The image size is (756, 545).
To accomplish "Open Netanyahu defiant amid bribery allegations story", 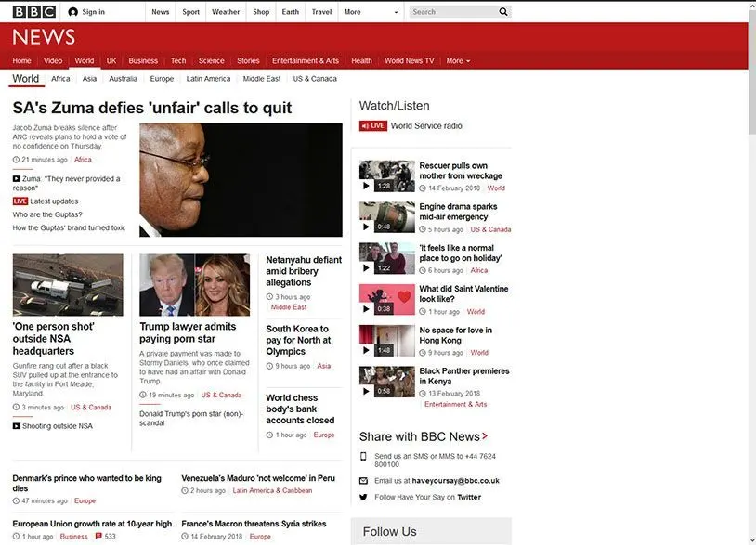I will 304,271.
